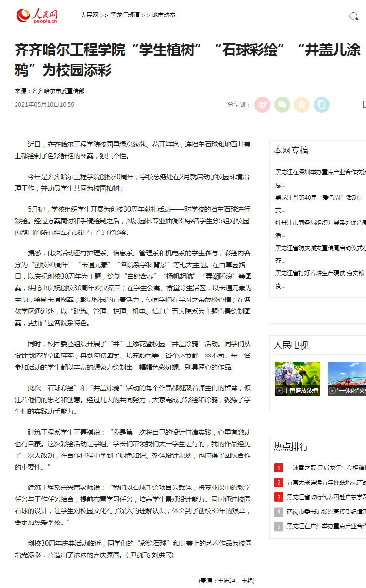Open ranking item 鹤岗市委书记张恩亮

[326, 512]
